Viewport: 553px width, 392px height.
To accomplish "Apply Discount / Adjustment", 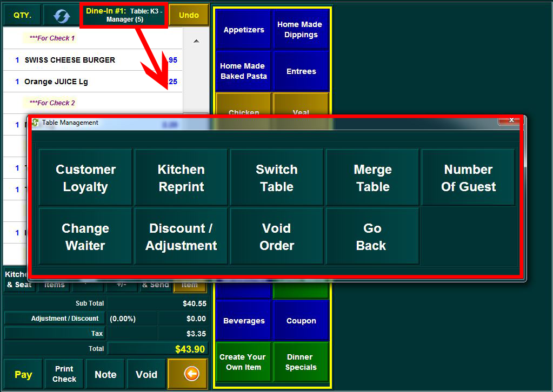I will point(181,236).
